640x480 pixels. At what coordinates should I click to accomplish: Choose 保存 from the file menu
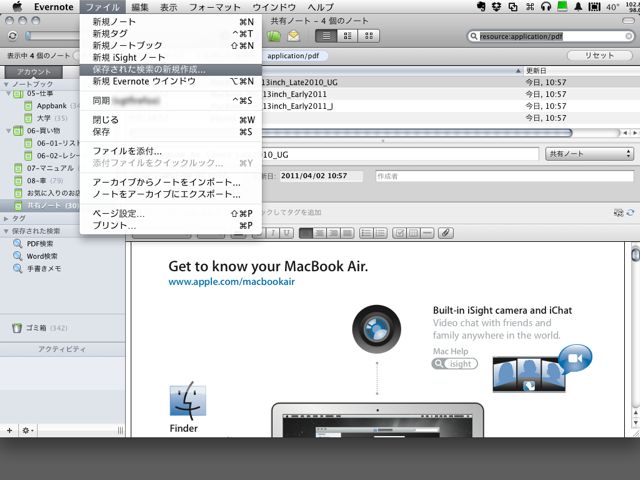point(171,131)
